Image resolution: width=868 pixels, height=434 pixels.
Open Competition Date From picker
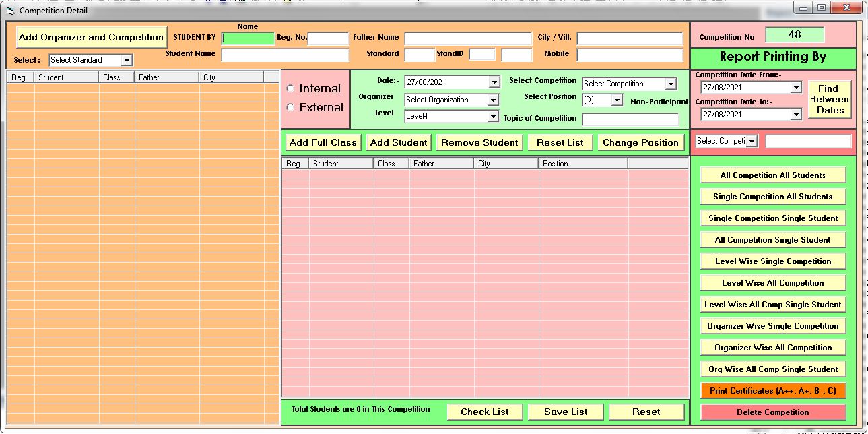(796, 88)
